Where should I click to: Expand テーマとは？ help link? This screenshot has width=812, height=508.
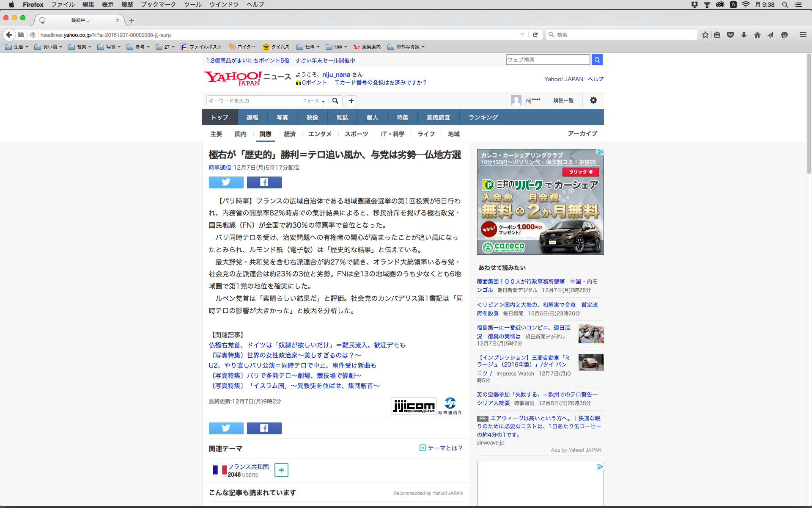coord(441,448)
